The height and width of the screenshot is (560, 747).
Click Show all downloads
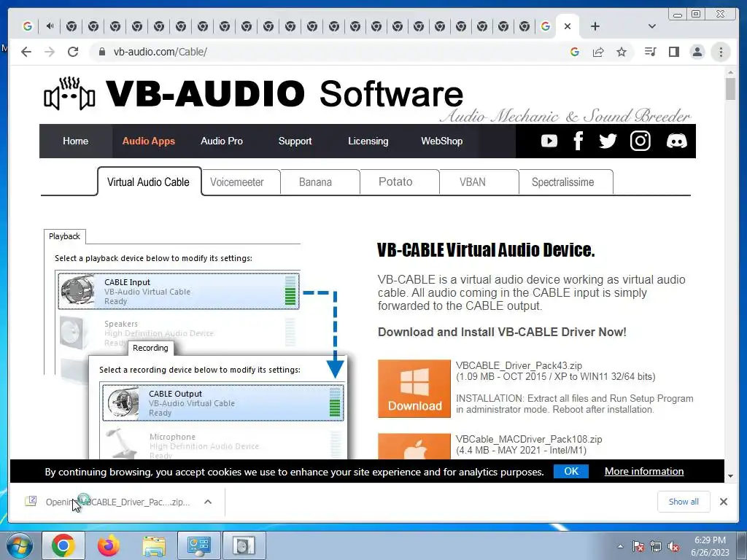684,502
